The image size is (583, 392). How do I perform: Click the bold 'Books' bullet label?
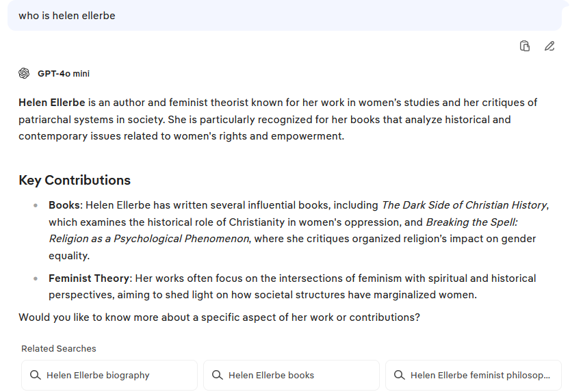point(64,205)
